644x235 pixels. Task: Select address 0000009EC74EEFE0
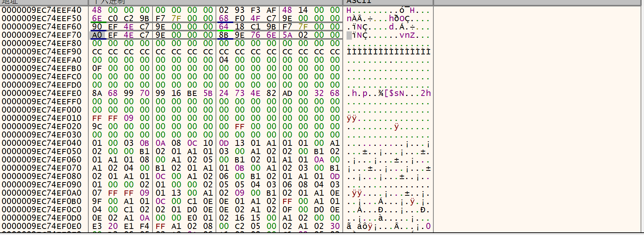42,93
